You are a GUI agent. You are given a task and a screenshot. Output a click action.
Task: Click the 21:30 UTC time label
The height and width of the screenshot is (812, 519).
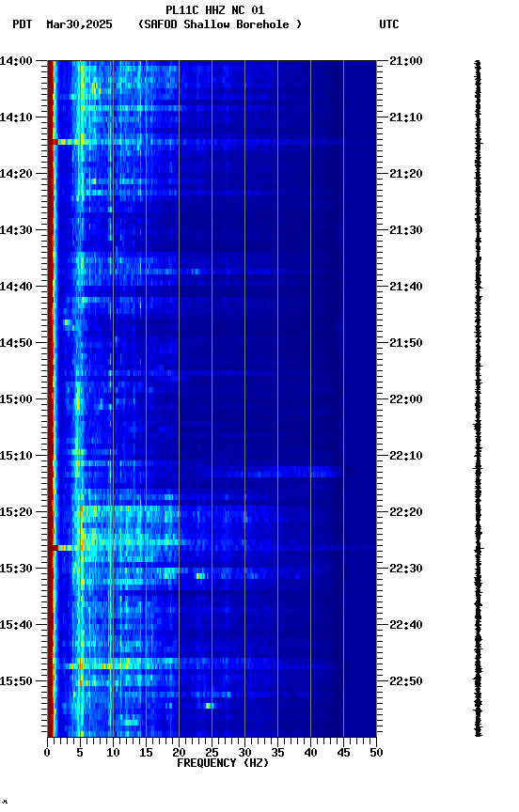406,230
